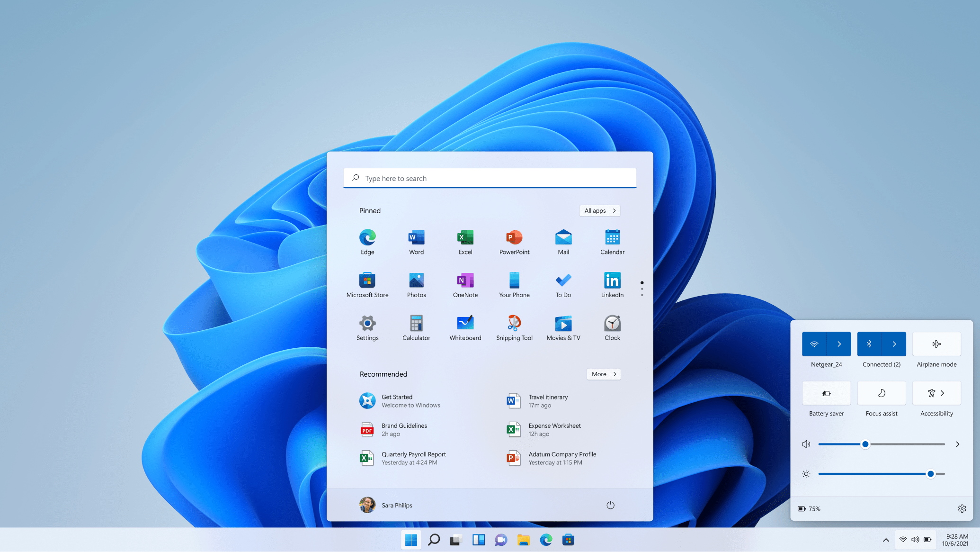Open the Edge browser from pinned apps
This screenshot has height=552, width=980.
367,241
